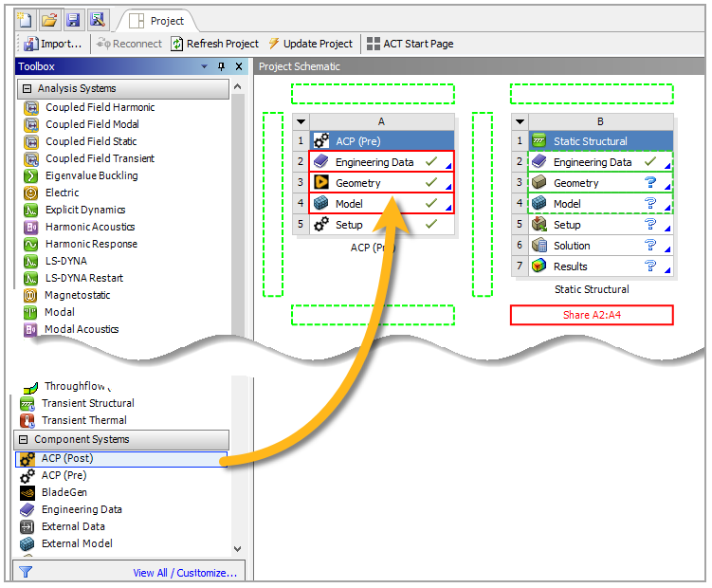Click the Toolbox scrollbar down arrow

coord(237,549)
